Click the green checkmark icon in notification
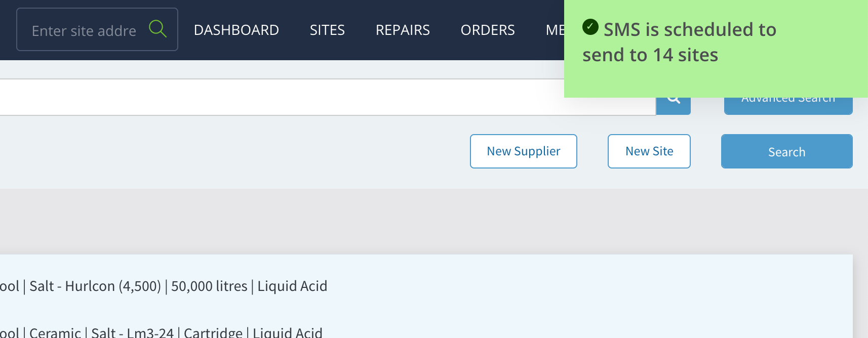Viewport: 868px width, 338px height. click(590, 27)
